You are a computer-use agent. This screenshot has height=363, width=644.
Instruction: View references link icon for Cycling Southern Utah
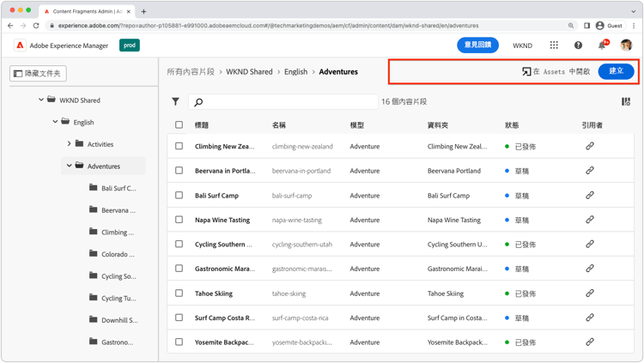pos(590,244)
